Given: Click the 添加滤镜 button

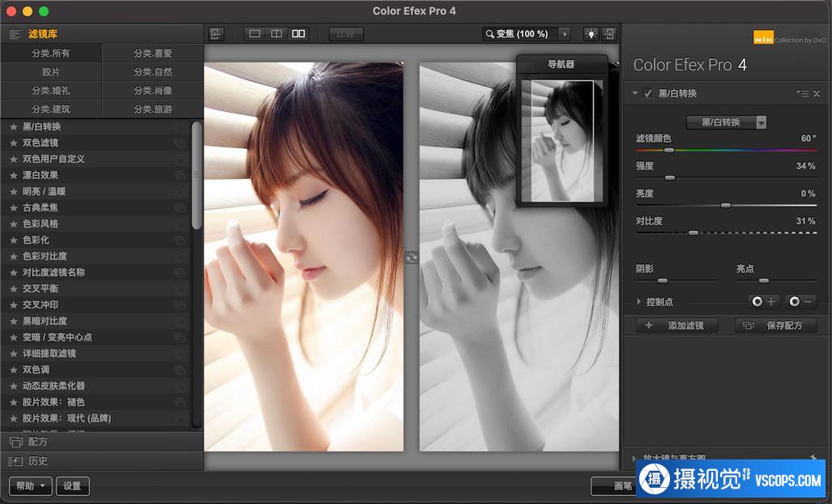Looking at the screenshot, I should (677, 325).
